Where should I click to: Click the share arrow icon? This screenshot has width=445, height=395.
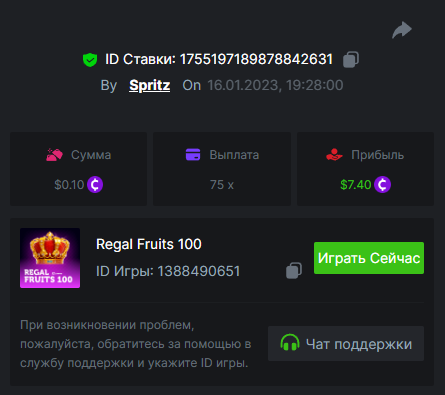pyautogui.click(x=402, y=30)
